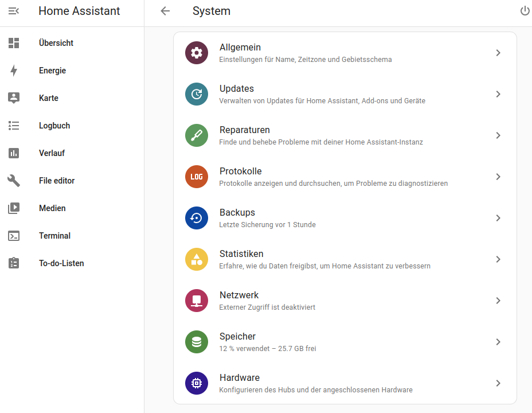Click the Reparaturen tool icon
Screen dimensions: 532x413
pos(197,135)
